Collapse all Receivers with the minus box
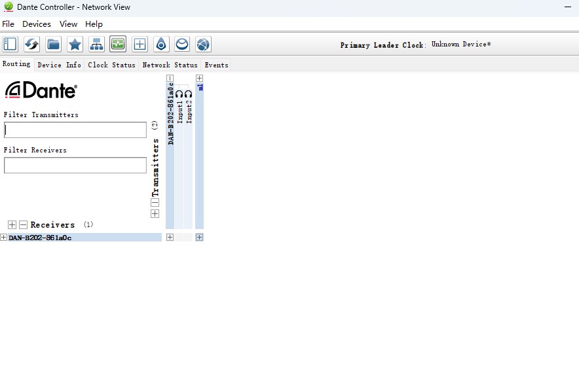Image resolution: width=579 pixels, height=392 pixels. coord(24,224)
